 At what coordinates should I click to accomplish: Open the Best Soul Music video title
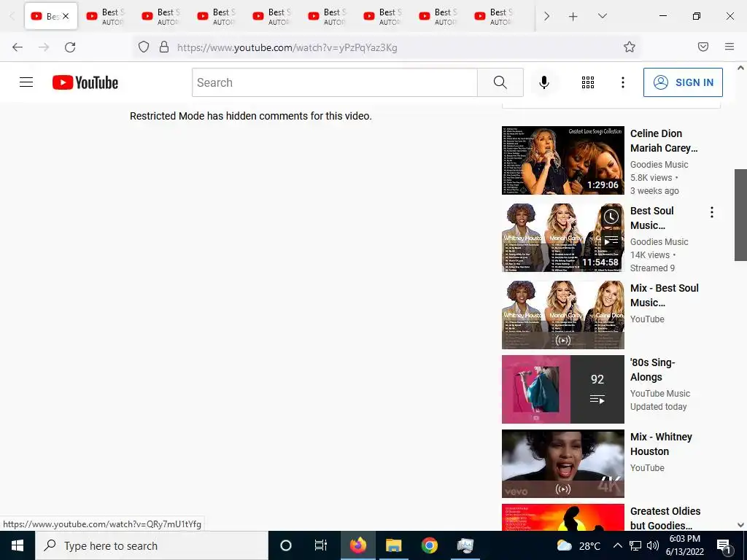652,217
